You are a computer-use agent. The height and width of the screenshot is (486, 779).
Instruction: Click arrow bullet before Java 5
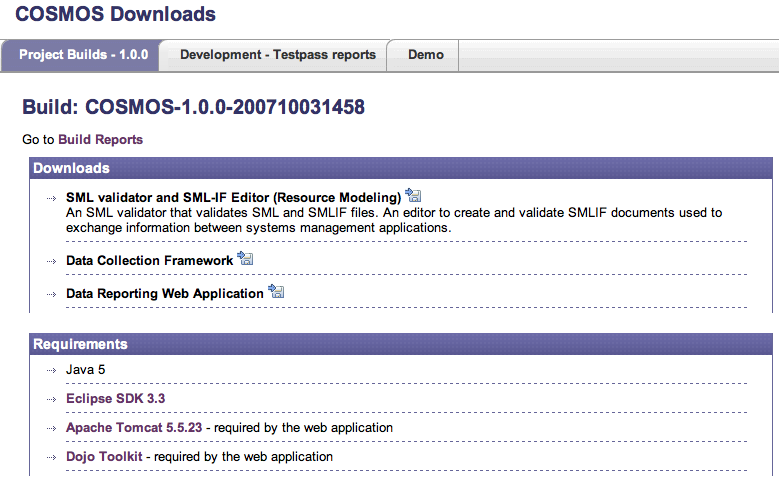[x=52, y=370]
